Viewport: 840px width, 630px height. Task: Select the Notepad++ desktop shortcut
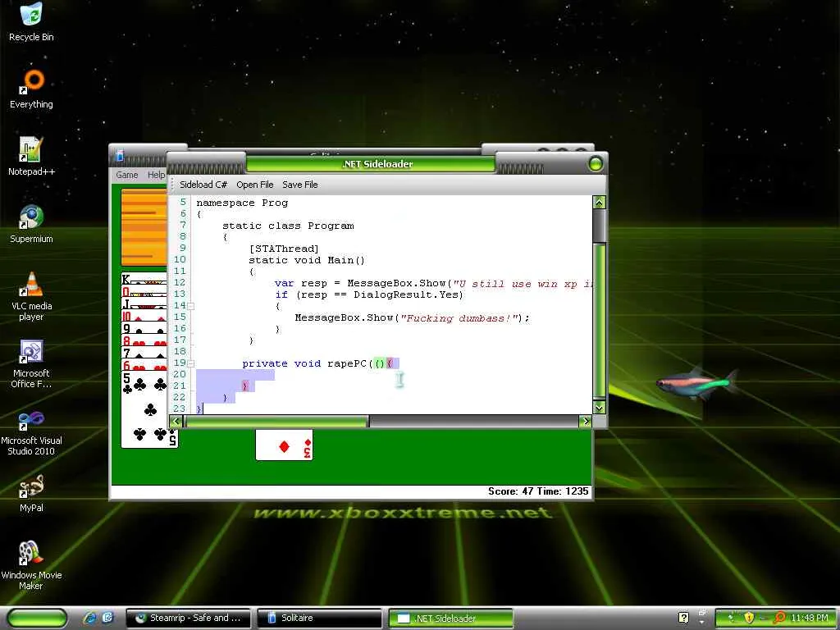(x=31, y=156)
